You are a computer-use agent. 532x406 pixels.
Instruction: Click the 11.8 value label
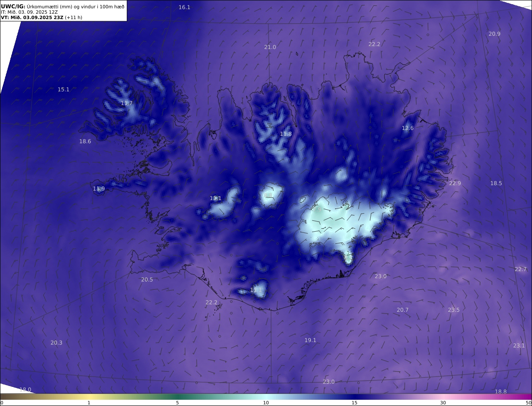(286, 134)
